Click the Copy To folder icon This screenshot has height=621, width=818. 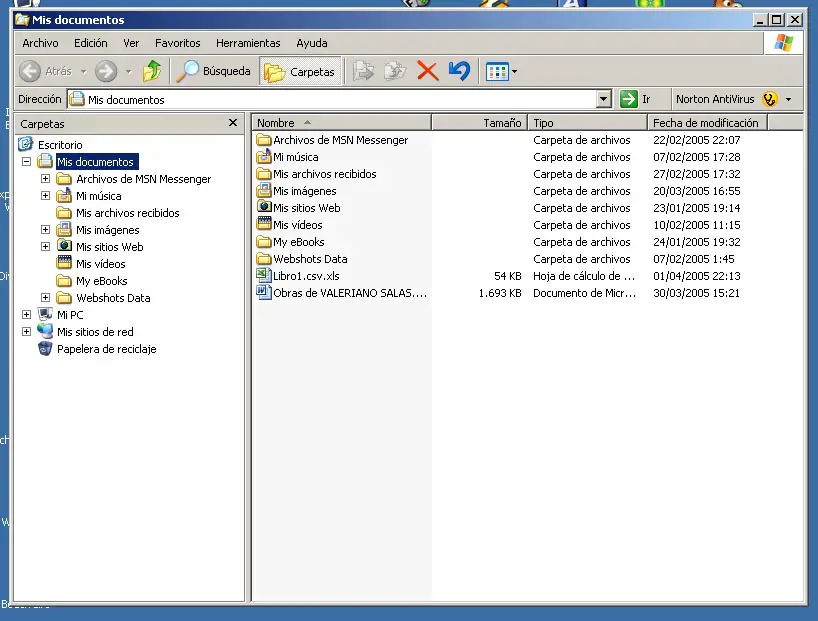click(395, 71)
